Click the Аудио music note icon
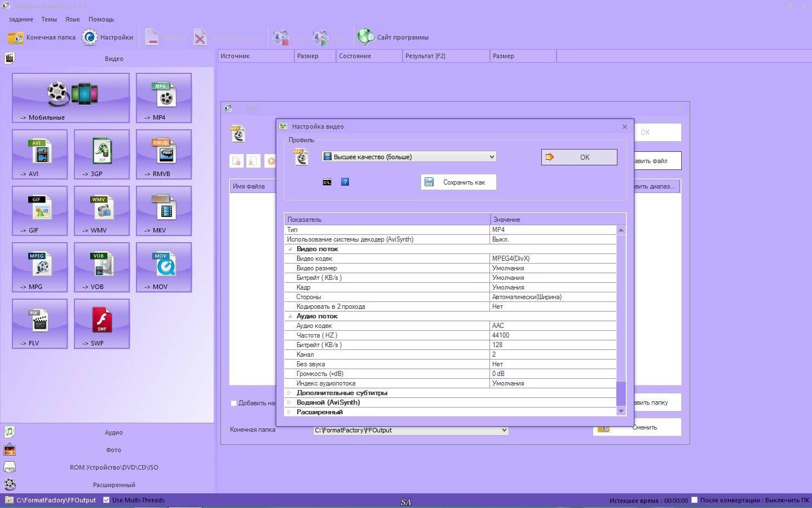 (10, 432)
